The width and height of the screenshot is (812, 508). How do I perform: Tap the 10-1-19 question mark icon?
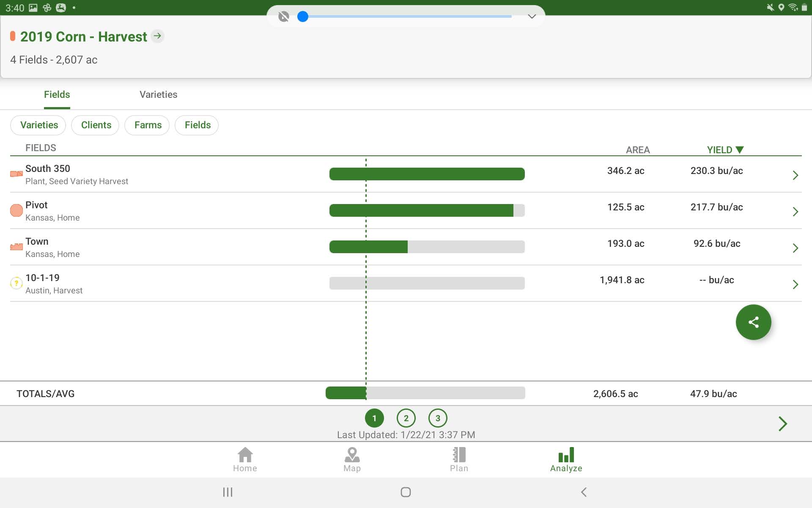16,283
